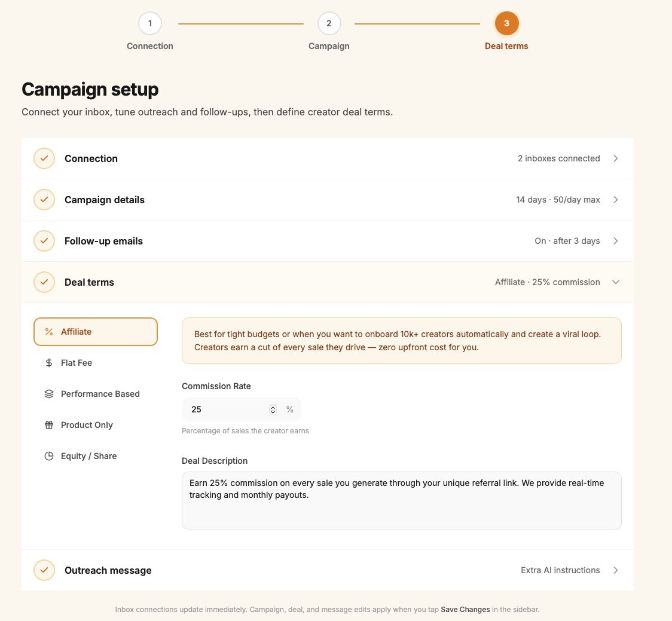Click into the Deal Description text area
672x621 pixels.
(402, 501)
